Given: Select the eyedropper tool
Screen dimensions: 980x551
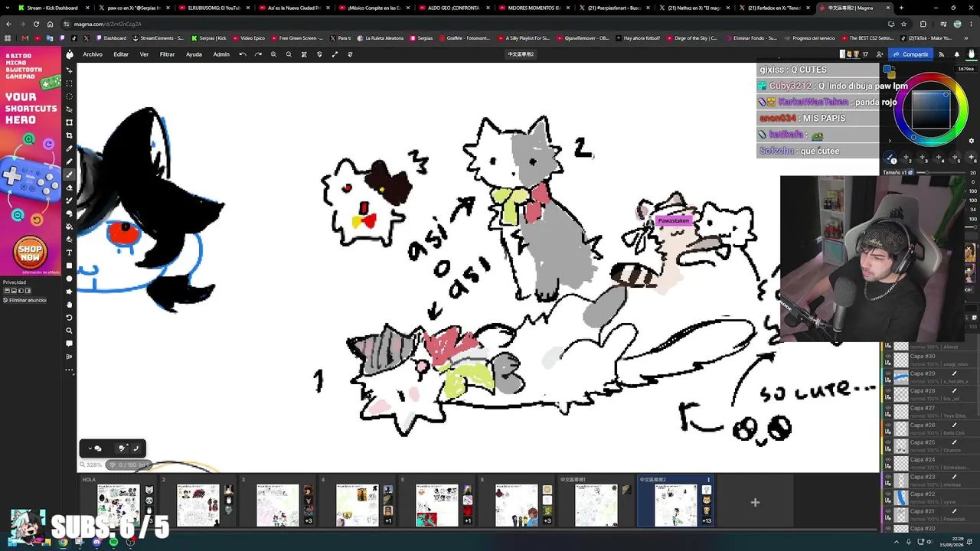Looking at the screenshot, I should (69, 148).
